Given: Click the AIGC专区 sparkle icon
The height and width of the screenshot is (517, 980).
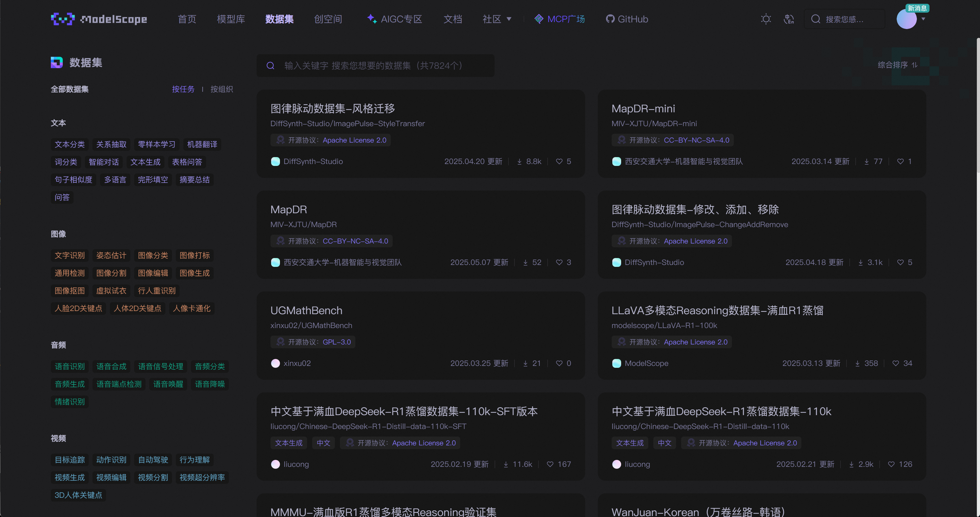Looking at the screenshot, I should tap(372, 18).
